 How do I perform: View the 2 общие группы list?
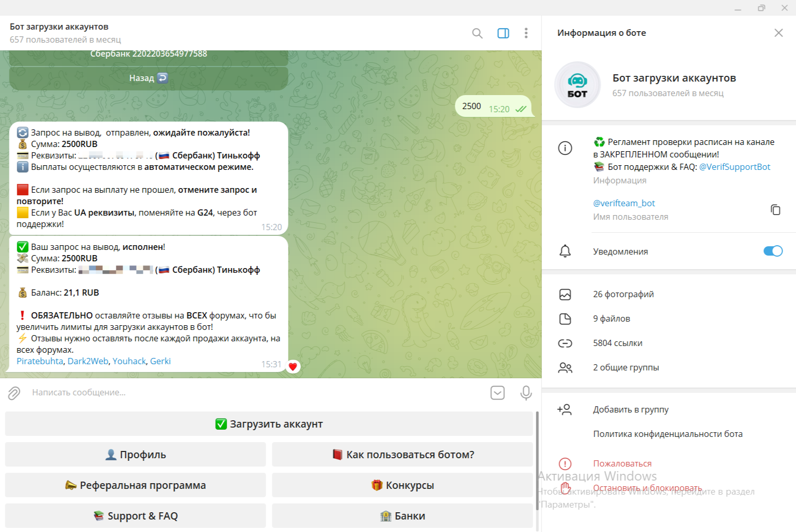coord(626,368)
